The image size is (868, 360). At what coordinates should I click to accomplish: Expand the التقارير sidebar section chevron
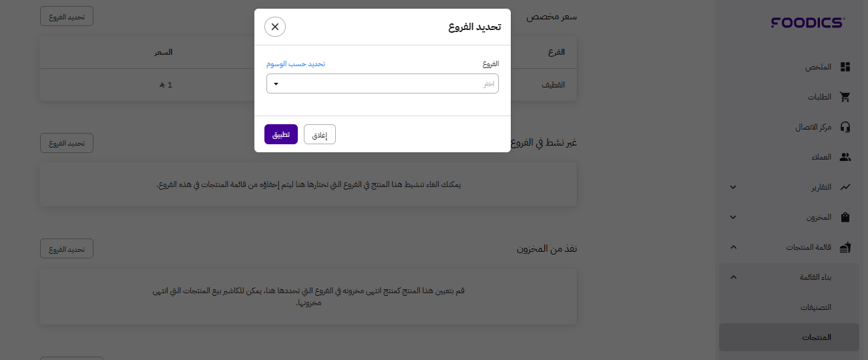[733, 187]
